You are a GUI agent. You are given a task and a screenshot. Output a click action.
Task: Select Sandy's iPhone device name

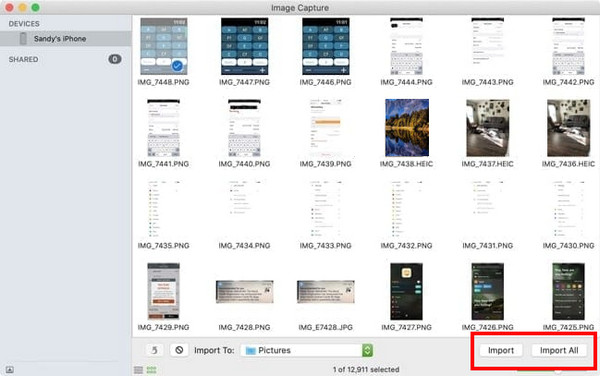point(60,39)
